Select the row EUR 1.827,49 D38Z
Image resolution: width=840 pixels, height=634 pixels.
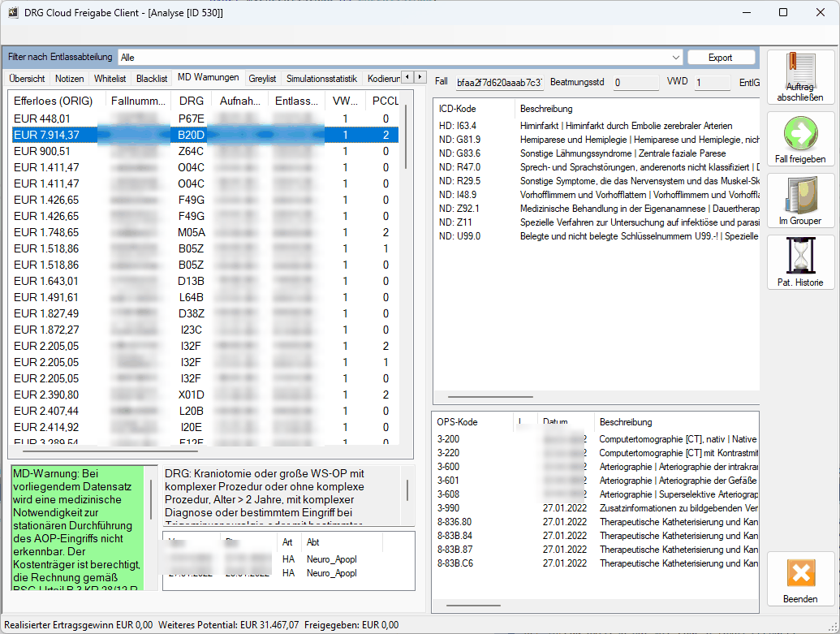pos(205,313)
